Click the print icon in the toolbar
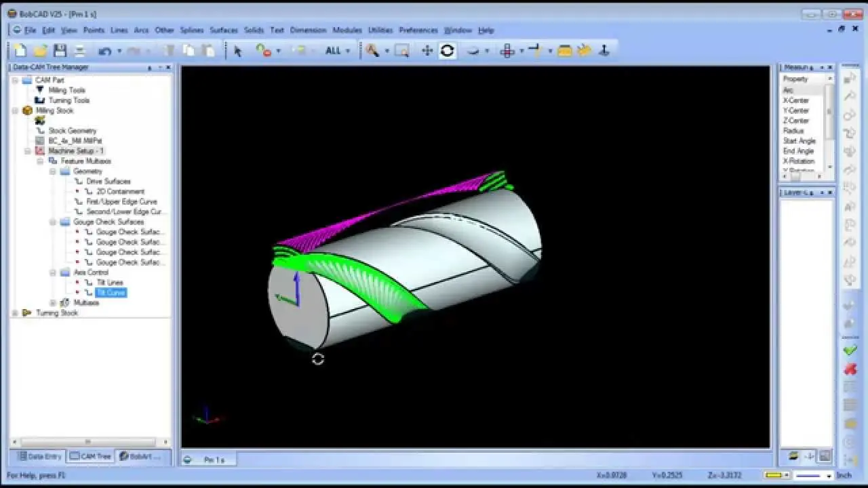Image resolution: width=868 pixels, height=488 pixels. pos(79,51)
